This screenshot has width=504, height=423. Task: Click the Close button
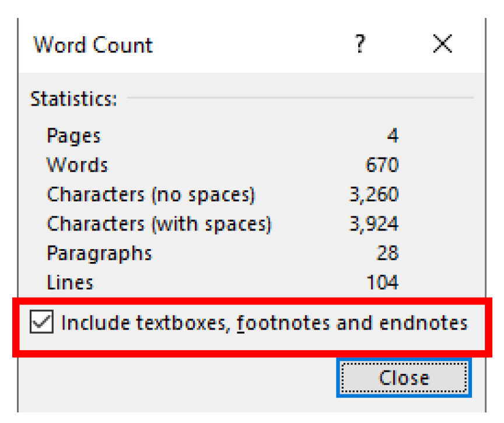tap(404, 377)
